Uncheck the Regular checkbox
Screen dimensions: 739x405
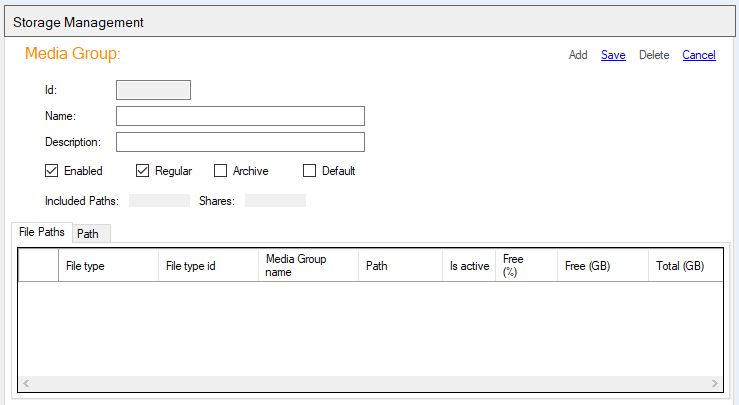[142, 171]
